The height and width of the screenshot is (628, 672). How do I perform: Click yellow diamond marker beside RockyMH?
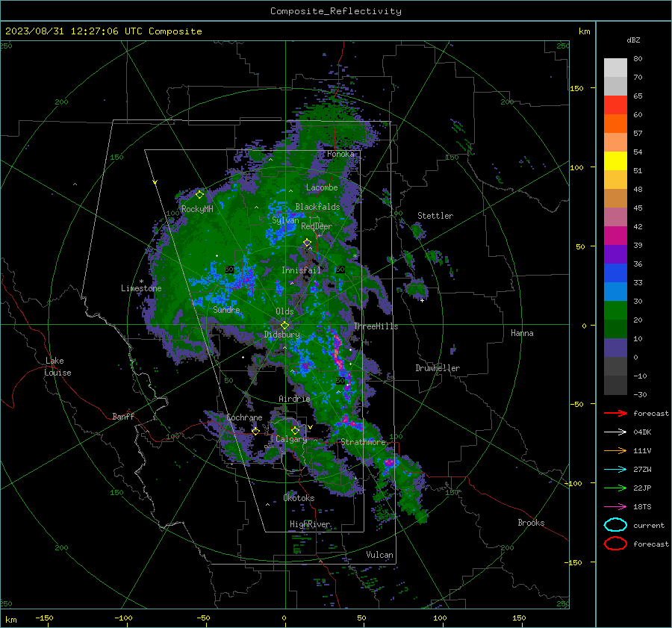click(199, 195)
